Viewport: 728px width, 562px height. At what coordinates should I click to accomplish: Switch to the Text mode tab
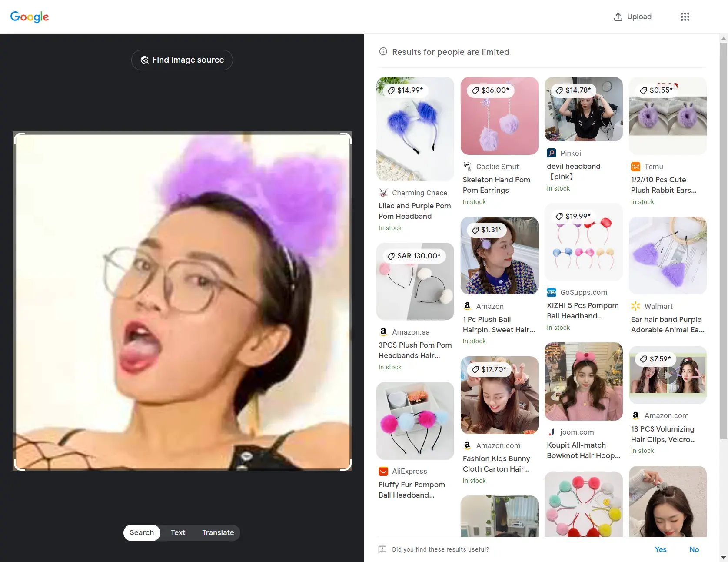click(178, 532)
